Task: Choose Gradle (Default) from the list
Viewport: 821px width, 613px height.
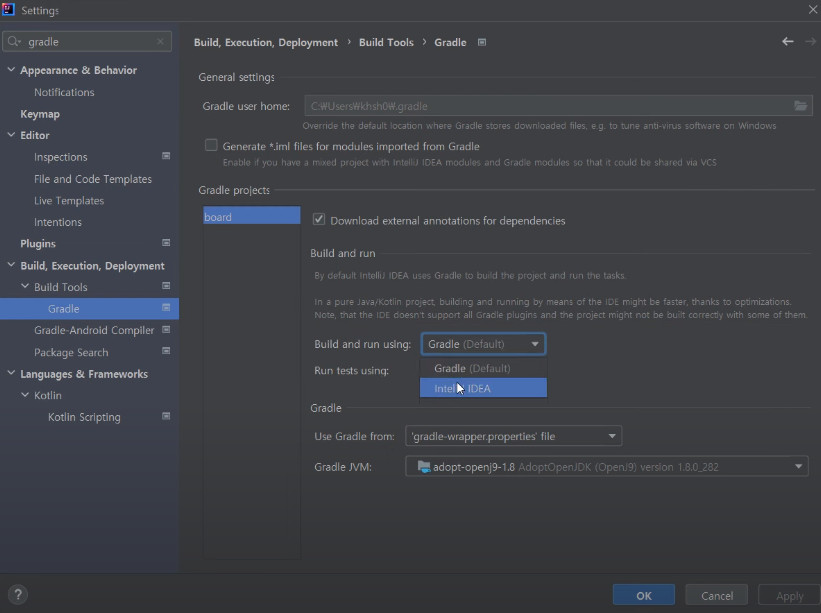Action: click(x=483, y=368)
